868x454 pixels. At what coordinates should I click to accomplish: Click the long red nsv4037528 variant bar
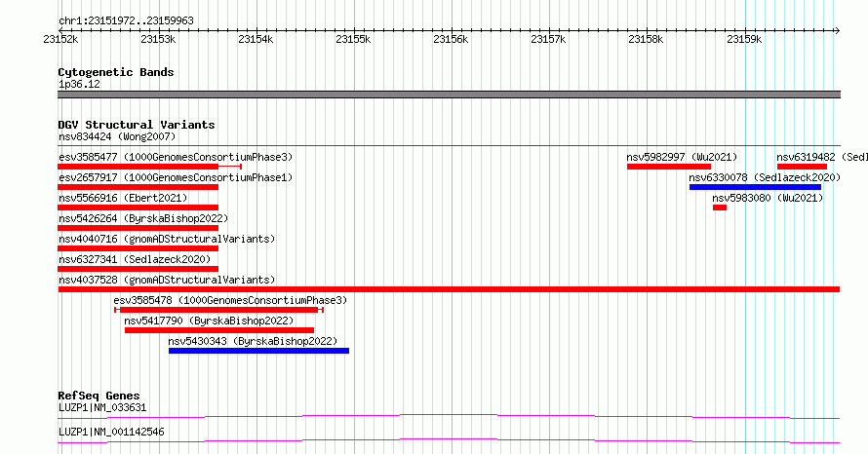(x=449, y=289)
